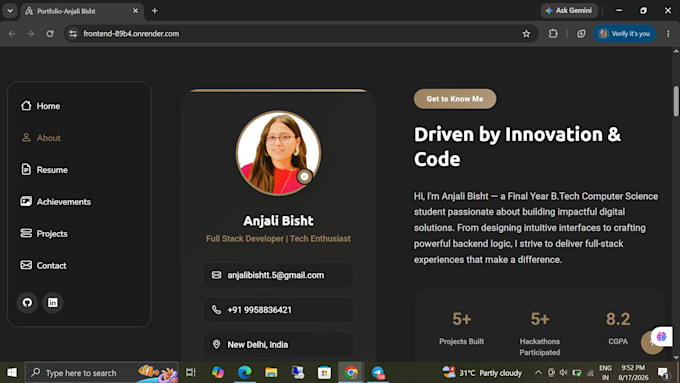Open the LinkedIn profile icon
This screenshot has height=383, width=680.
(x=52, y=302)
